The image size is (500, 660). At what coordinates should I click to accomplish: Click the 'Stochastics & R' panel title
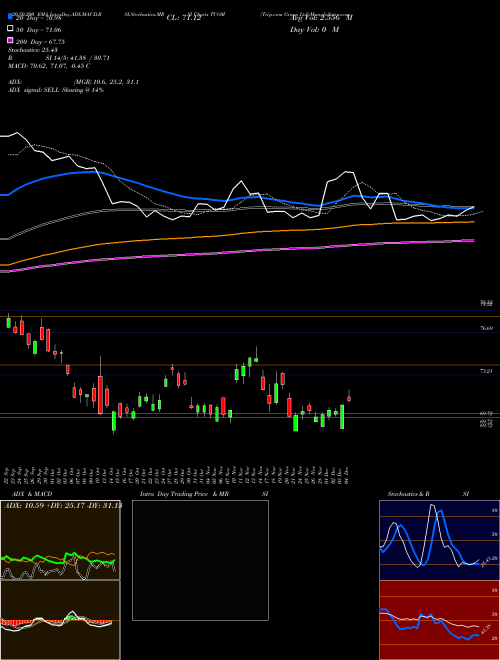click(408, 494)
